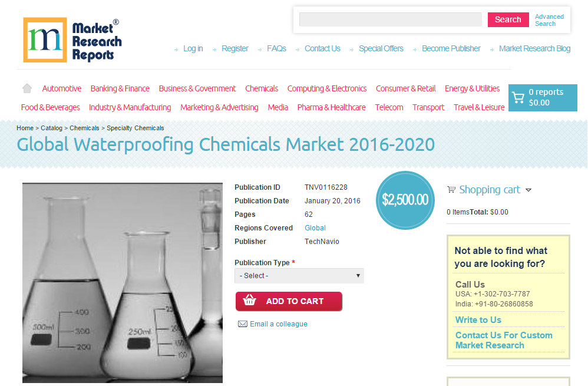Viewport: 588px width, 386px height.
Task: Click the home icon in the category navigation
Action: [x=27, y=87]
